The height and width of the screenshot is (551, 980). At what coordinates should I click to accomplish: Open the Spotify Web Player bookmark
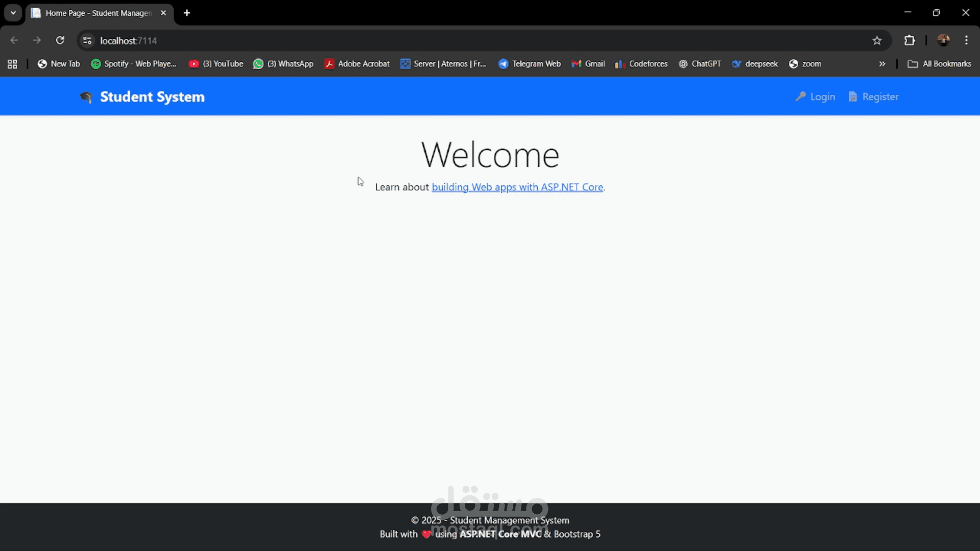tap(134, 63)
